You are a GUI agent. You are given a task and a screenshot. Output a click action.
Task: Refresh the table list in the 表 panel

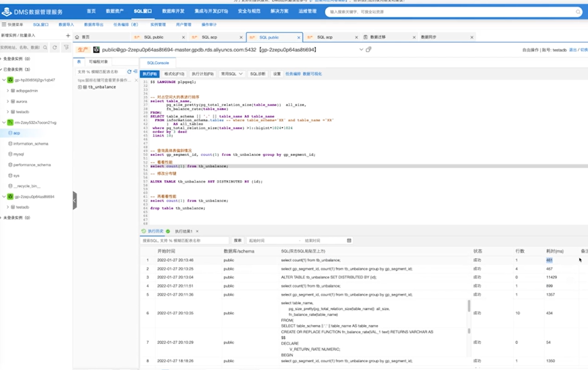(x=129, y=72)
